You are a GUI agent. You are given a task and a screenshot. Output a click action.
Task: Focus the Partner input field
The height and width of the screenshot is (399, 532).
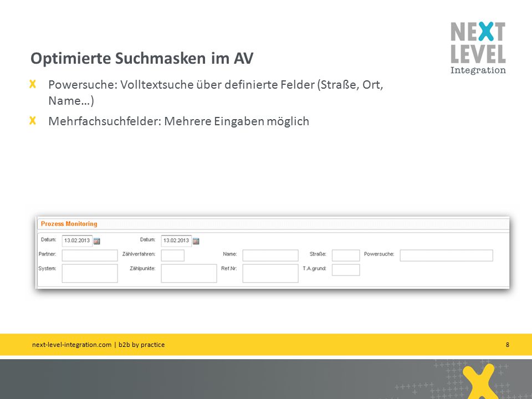90,255
